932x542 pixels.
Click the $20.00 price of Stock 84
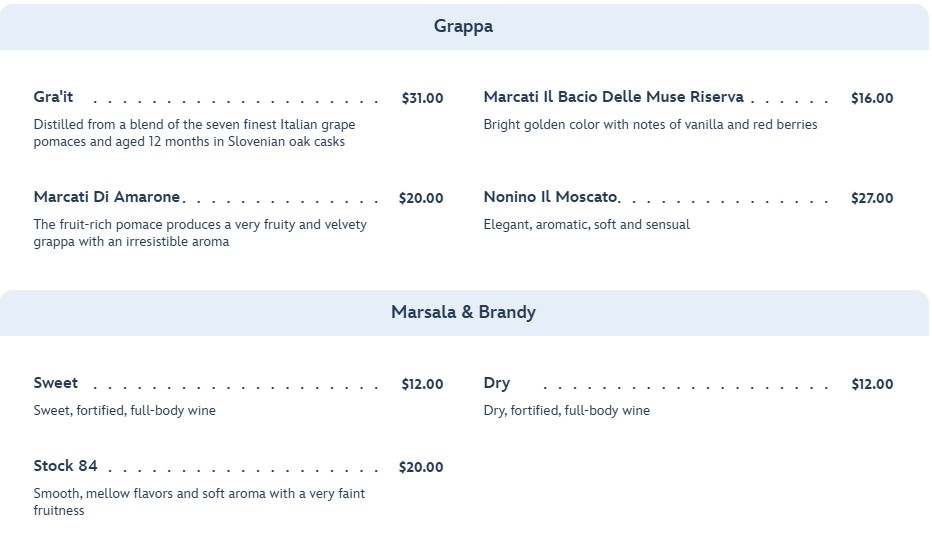tap(421, 467)
